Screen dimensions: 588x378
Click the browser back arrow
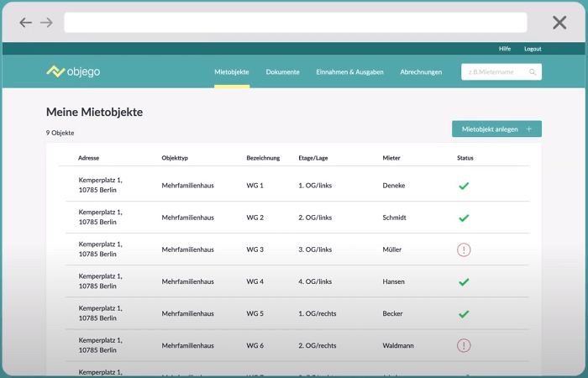(x=26, y=23)
